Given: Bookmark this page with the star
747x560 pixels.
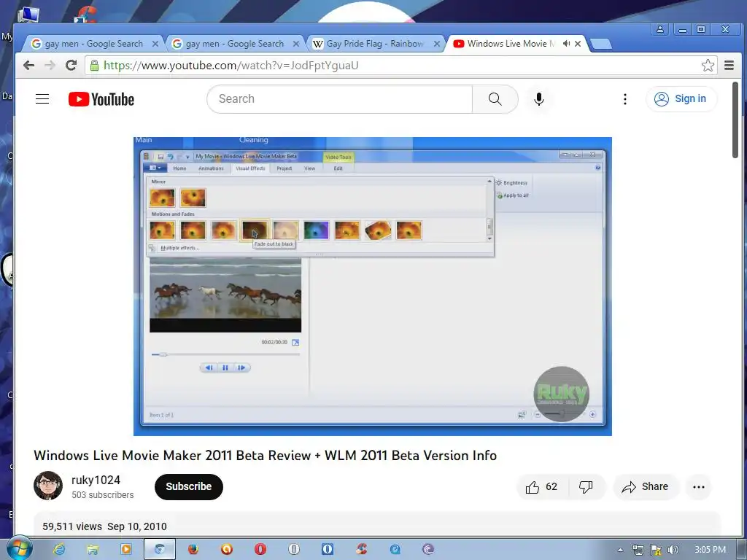Looking at the screenshot, I should pos(708,65).
